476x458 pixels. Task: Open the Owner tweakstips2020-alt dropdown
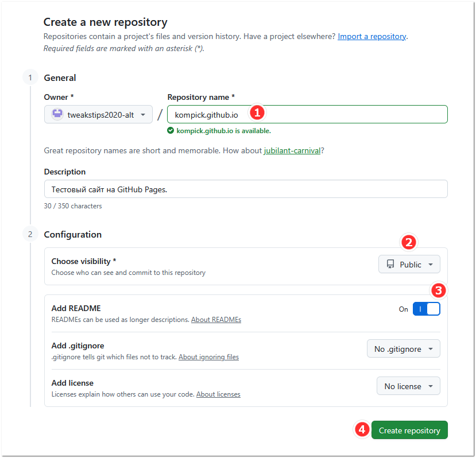98,114
